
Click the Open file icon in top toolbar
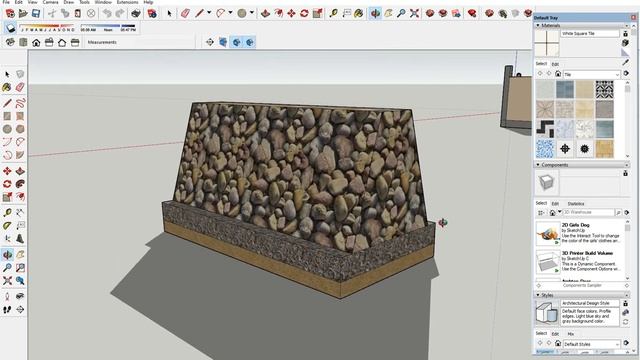23,13
